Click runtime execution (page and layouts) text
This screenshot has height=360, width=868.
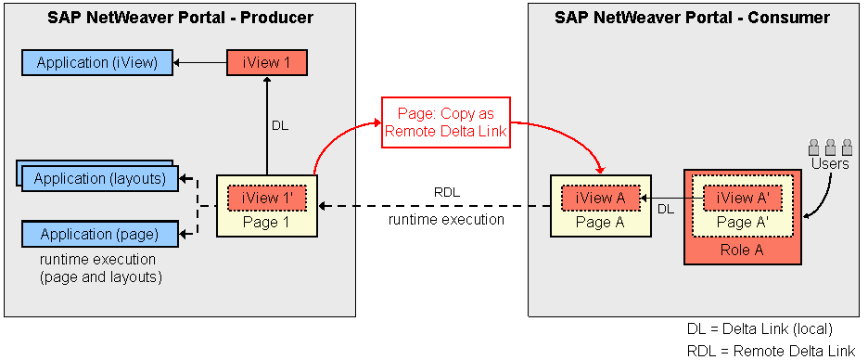[100, 268]
